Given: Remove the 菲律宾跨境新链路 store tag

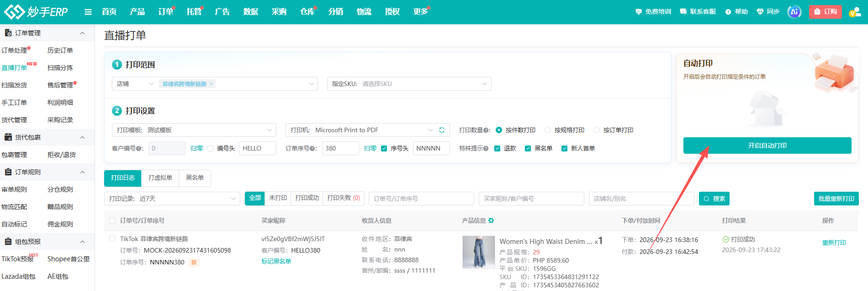Looking at the screenshot, I should pyautogui.click(x=211, y=84).
